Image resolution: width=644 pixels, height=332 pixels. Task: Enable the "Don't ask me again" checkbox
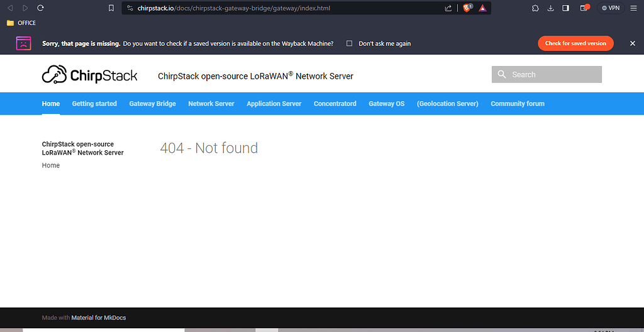[349, 43]
